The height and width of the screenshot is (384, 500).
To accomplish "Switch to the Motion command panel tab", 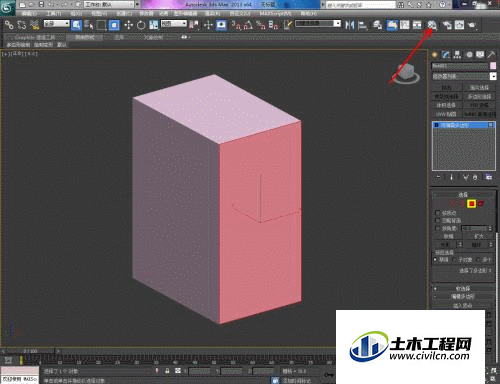I will click(469, 54).
